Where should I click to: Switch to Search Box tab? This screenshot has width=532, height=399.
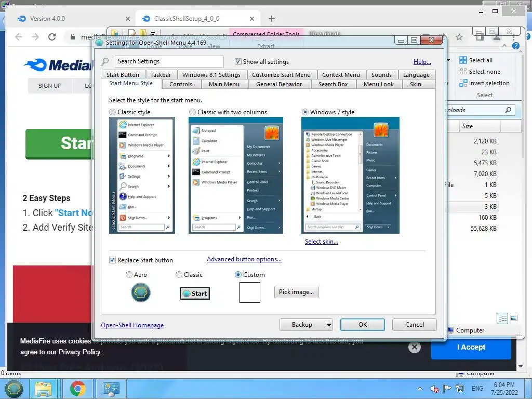click(333, 84)
